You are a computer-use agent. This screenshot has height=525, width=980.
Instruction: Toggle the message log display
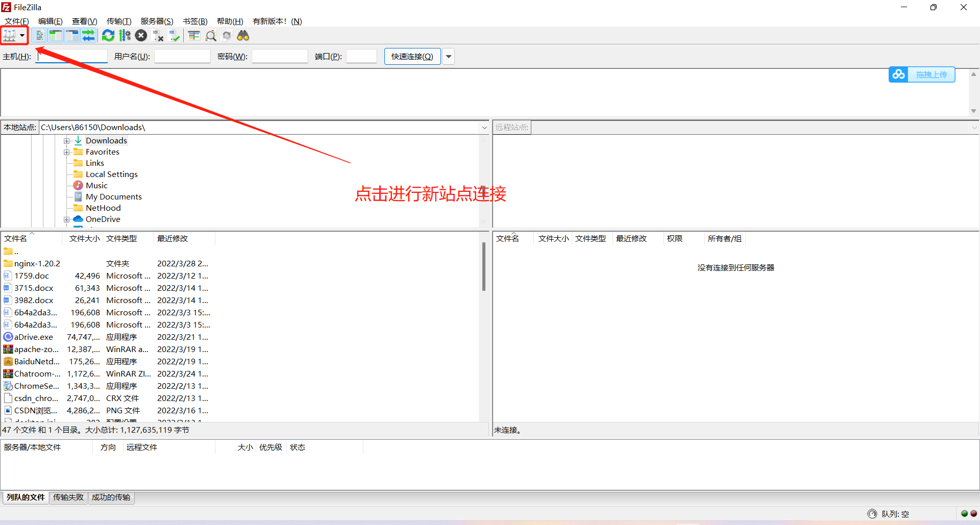tap(39, 36)
